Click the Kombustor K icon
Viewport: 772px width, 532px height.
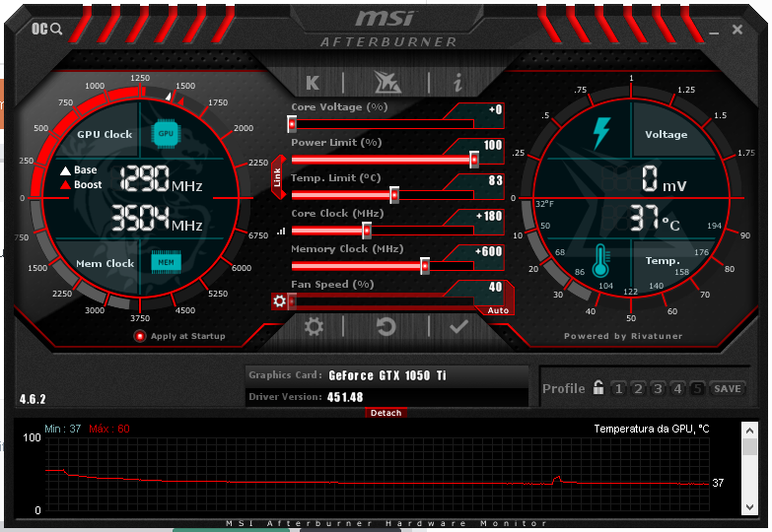[313, 83]
